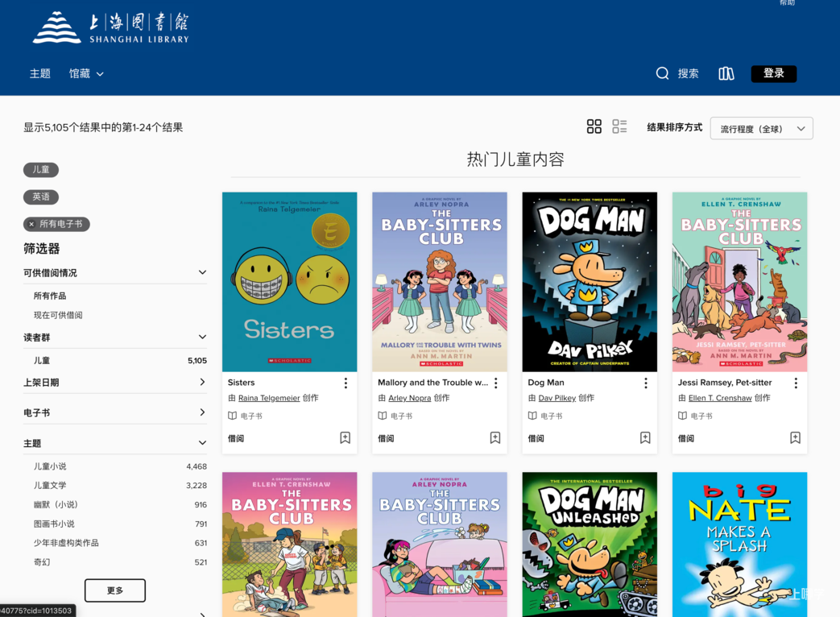Open Mallory and the Trouble title link
This screenshot has width=840, height=617.
coord(432,383)
